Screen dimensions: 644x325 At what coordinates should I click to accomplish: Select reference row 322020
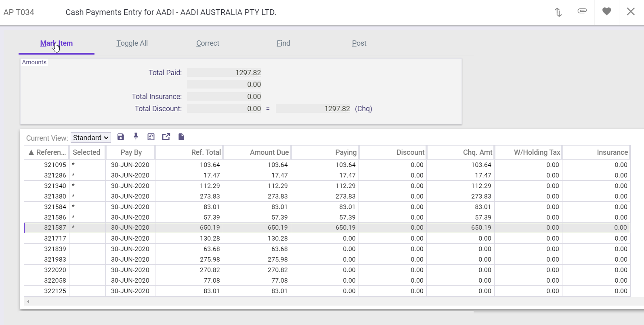(327, 270)
